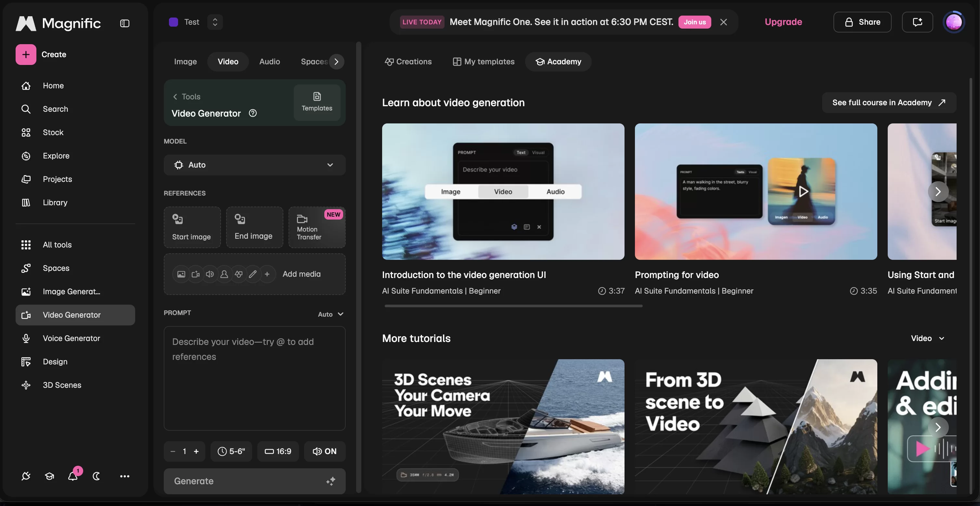Open the Creations tab
Image resolution: width=980 pixels, height=506 pixels.
point(408,62)
